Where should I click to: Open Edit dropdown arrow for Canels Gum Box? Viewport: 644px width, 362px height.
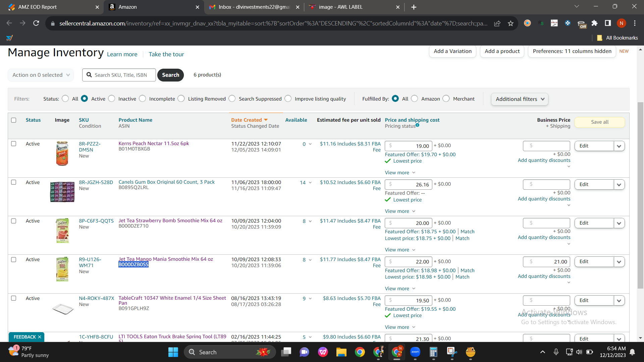pyautogui.click(x=619, y=184)
